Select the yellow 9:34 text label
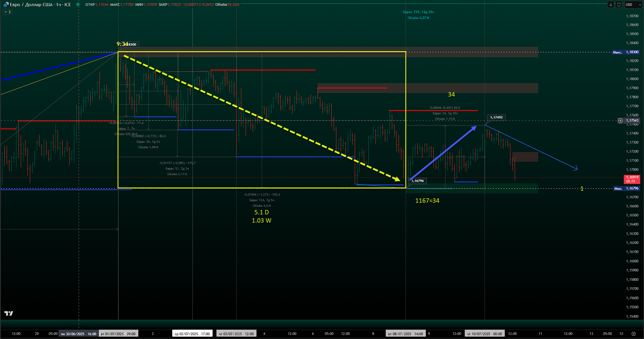The image size is (644, 339). point(122,44)
